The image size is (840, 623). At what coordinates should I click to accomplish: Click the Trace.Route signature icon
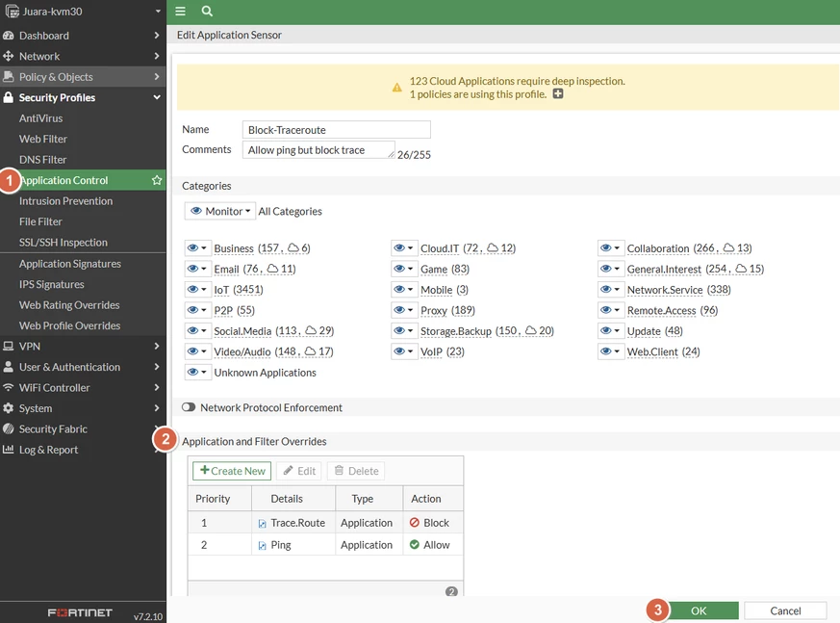point(262,523)
